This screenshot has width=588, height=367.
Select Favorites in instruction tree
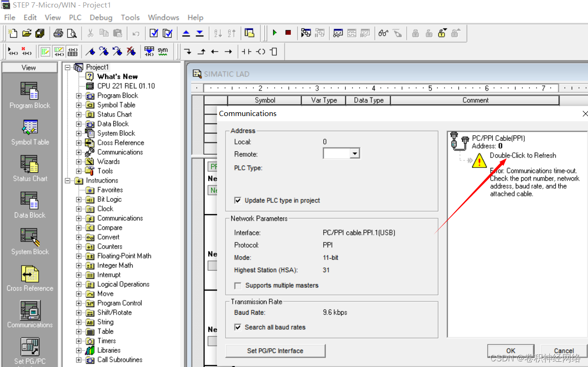pyautogui.click(x=110, y=190)
